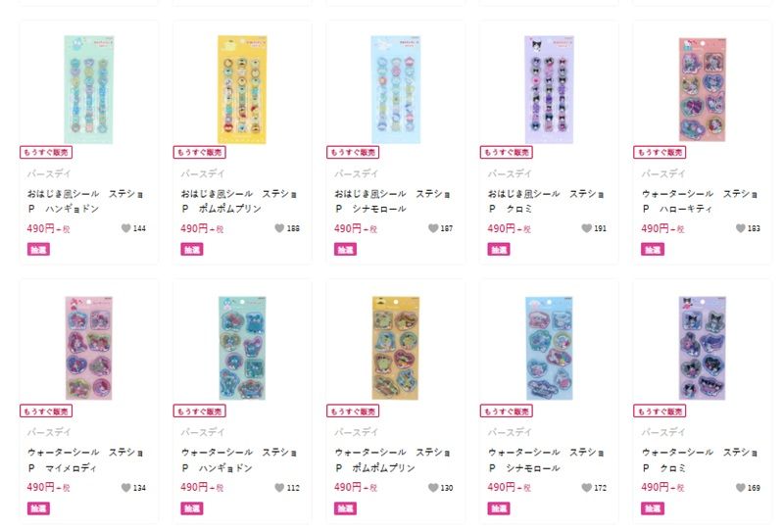Click 抽選 badge under Kuromi water sticker
Viewport: 784px width, 532px height.
[x=653, y=508]
